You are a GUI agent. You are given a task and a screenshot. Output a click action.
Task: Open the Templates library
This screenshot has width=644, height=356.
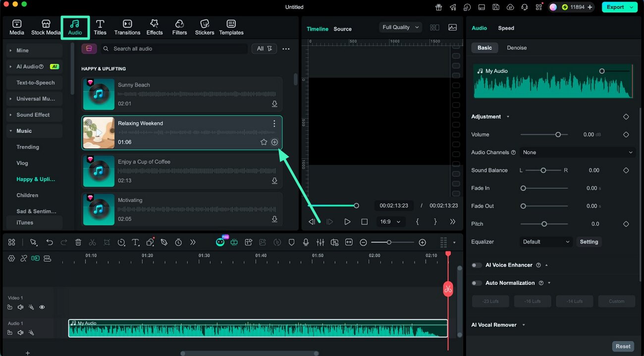tap(231, 27)
